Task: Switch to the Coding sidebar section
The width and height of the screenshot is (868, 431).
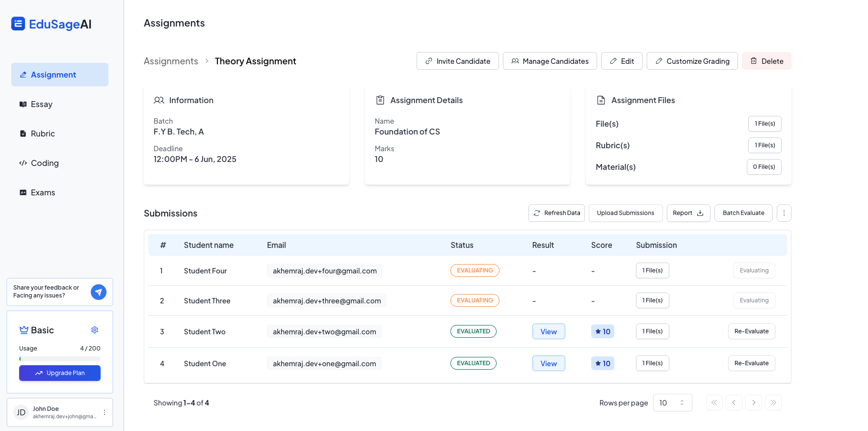Action: [x=44, y=163]
